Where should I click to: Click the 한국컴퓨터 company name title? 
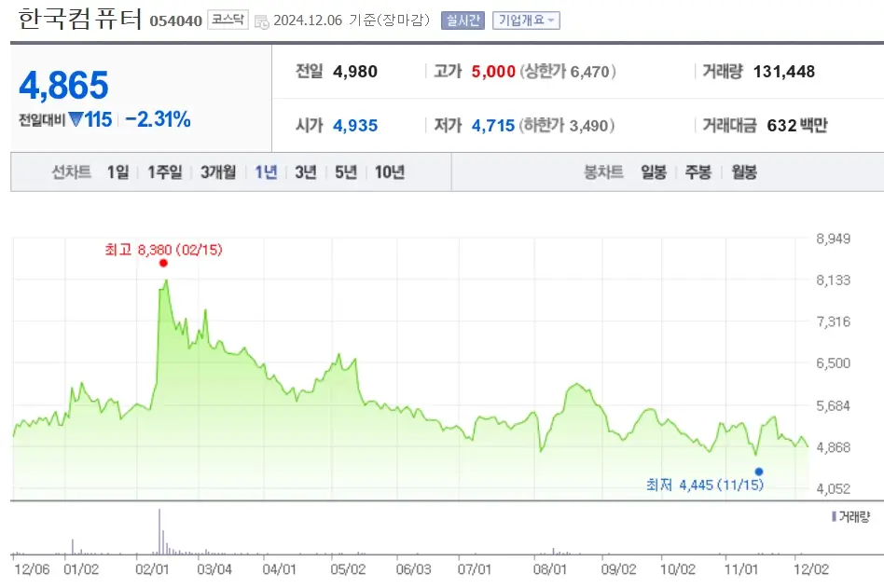79,19
